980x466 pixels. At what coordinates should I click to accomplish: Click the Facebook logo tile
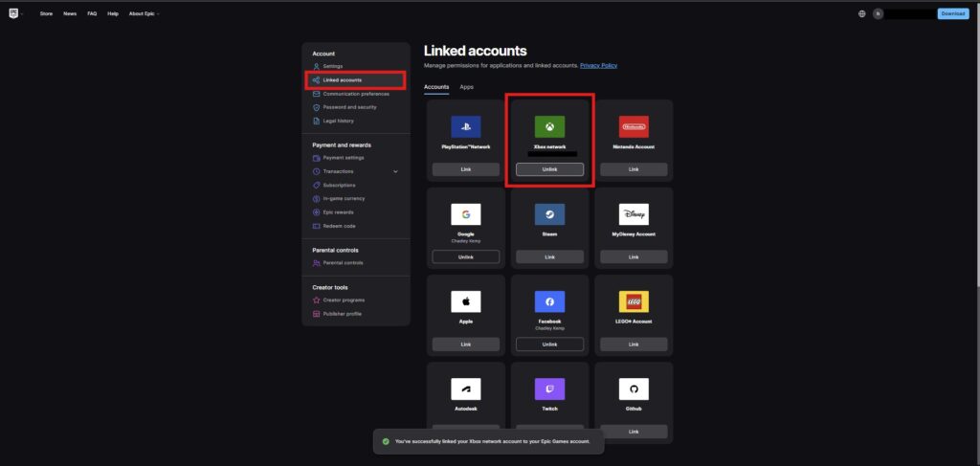pos(549,301)
